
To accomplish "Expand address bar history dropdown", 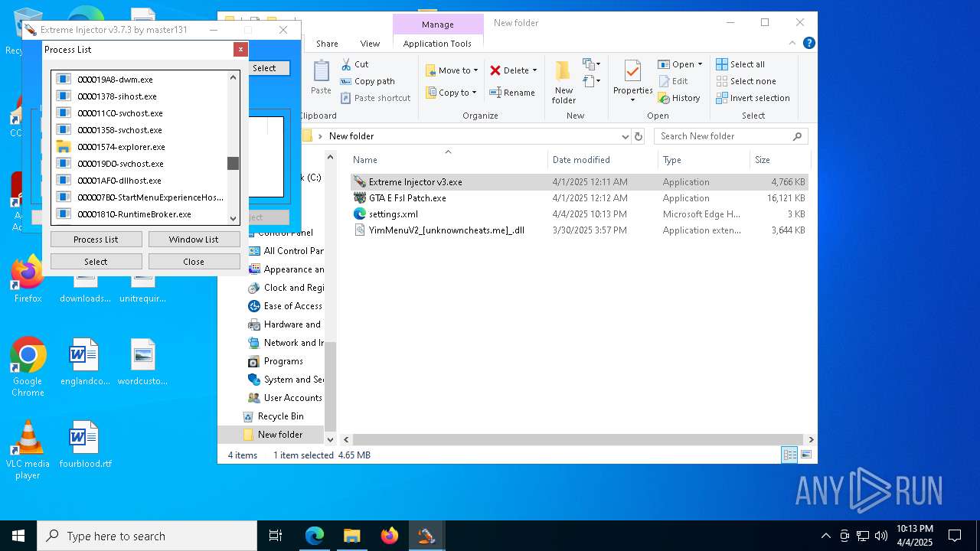I will (625, 136).
